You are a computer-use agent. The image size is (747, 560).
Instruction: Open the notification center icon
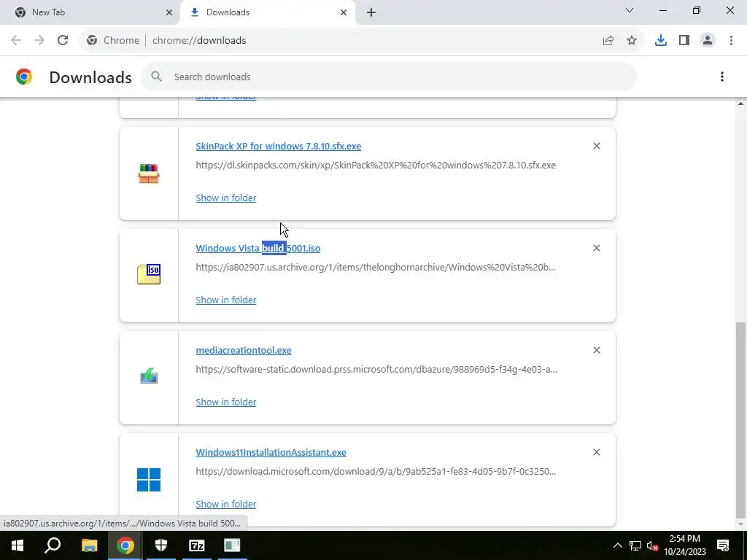pos(723,545)
